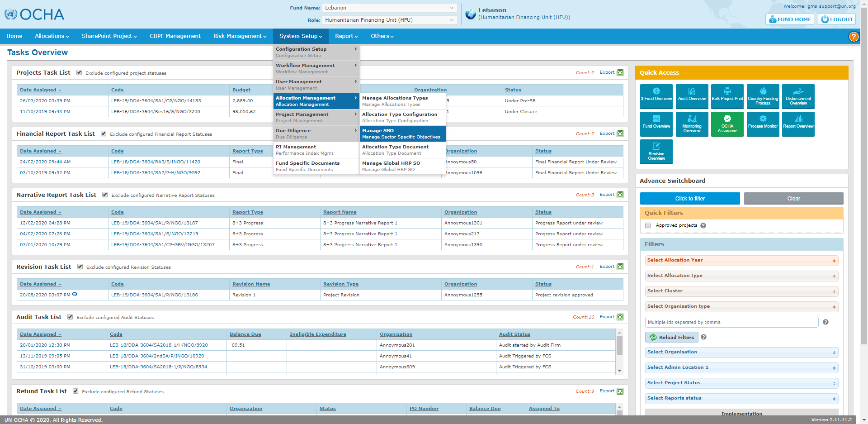868x424 pixels.
Task: Open the Fund Name dropdown
Action: pyautogui.click(x=389, y=8)
